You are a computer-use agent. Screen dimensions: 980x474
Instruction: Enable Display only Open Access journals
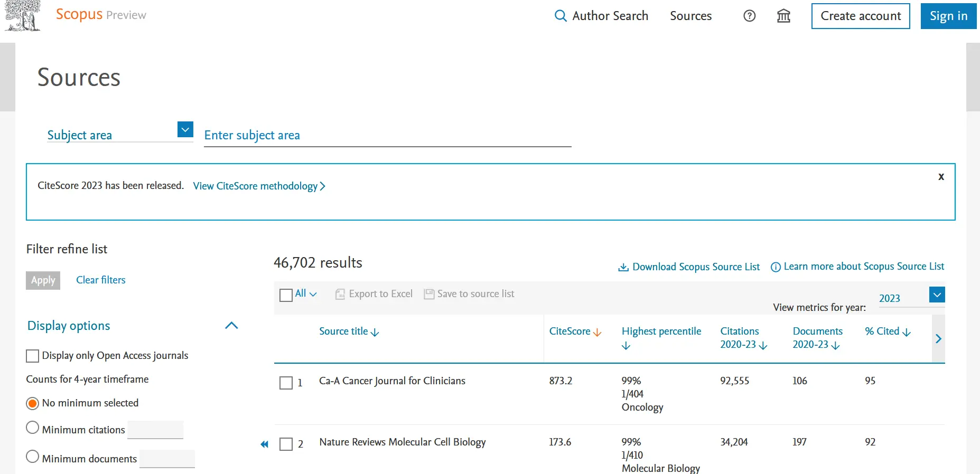33,356
